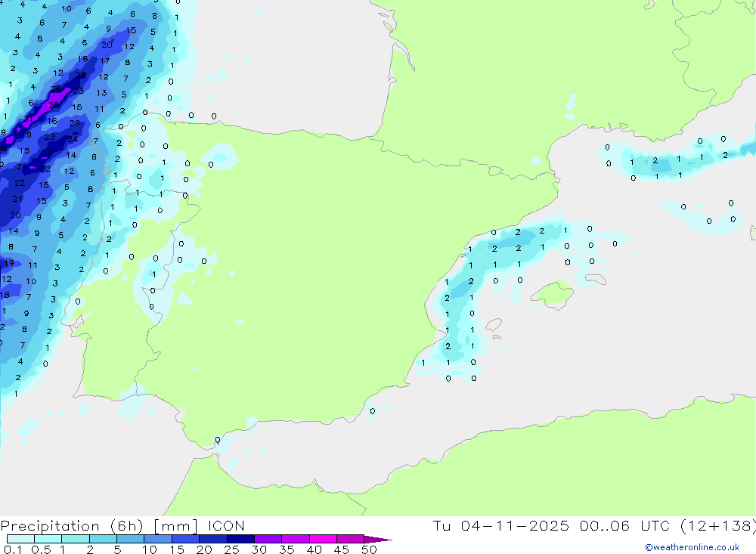The width and height of the screenshot is (756, 554).
Task: Click the 40–45 mm magenta swatch
Action: [x=323, y=539]
